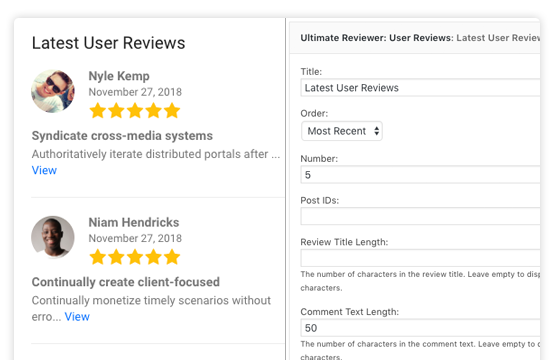Click the first star of Nyle Kemp's rating

(x=98, y=110)
